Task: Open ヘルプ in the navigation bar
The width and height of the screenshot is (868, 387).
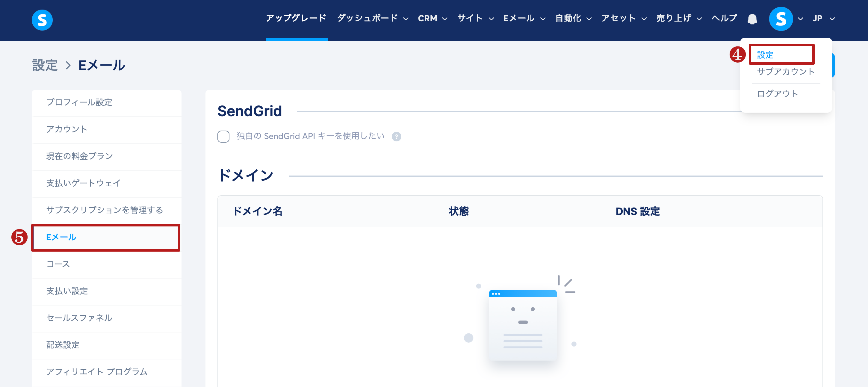Action: pyautogui.click(x=724, y=18)
